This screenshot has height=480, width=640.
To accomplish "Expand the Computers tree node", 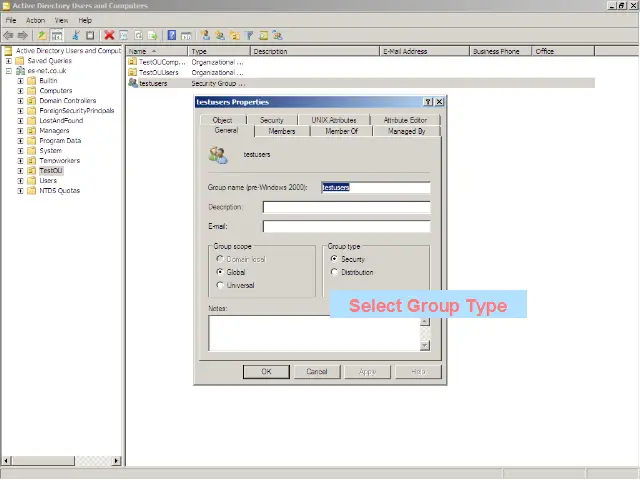I will click(x=20, y=91).
